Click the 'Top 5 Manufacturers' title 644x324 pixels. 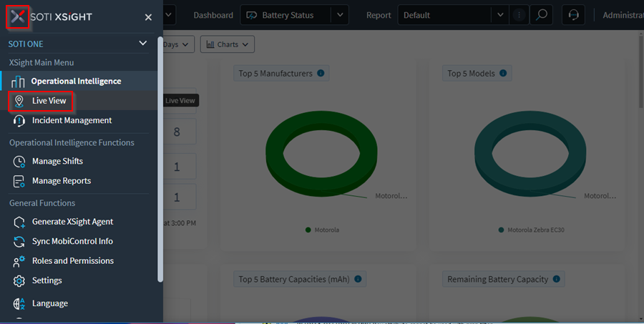click(275, 74)
